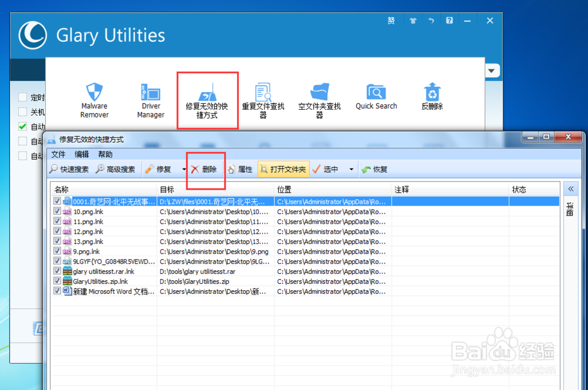This screenshot has width=588, height=390.
Task: Open Malware Remover tool
Action: click(94, 100)
